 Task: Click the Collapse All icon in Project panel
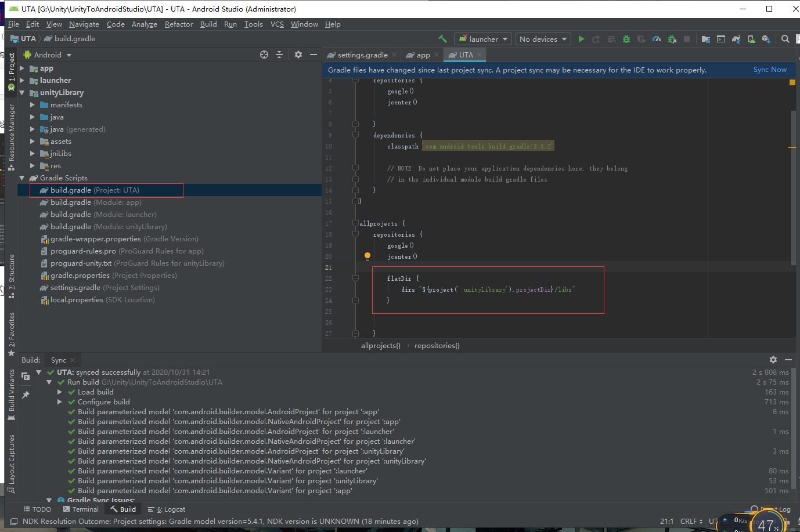tap(279, 55)
